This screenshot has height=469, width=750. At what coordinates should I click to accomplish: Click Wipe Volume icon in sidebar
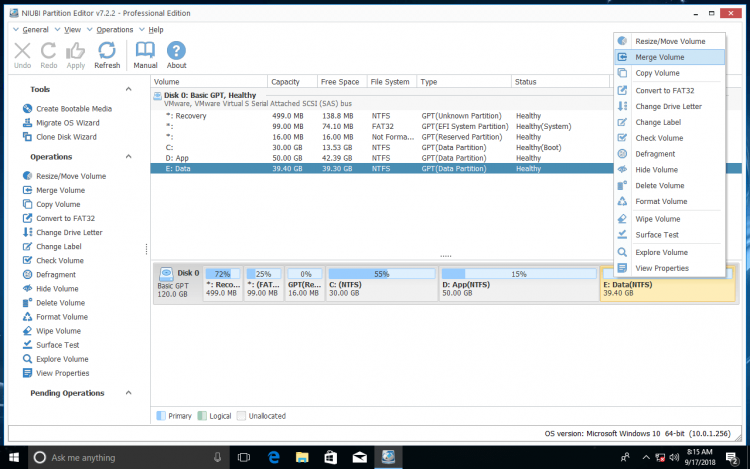pos(27,331)
